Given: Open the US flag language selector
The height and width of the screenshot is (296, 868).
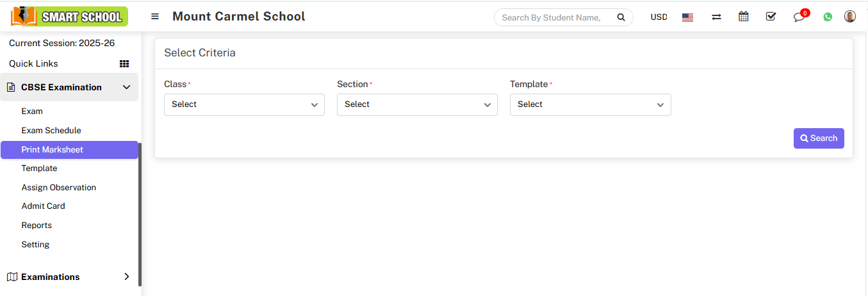Looking at the screenshot, I should click(x=687, y=17).
